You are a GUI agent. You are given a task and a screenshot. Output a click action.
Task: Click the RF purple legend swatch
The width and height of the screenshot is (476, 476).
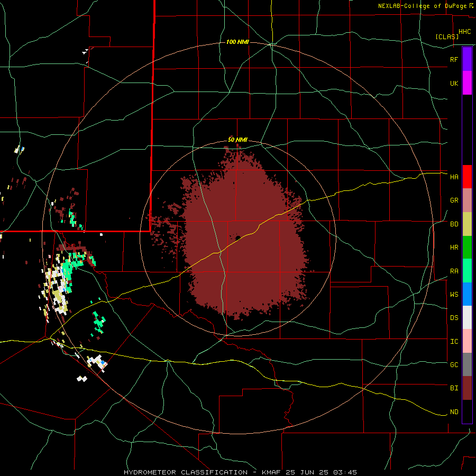click(467, 59)
